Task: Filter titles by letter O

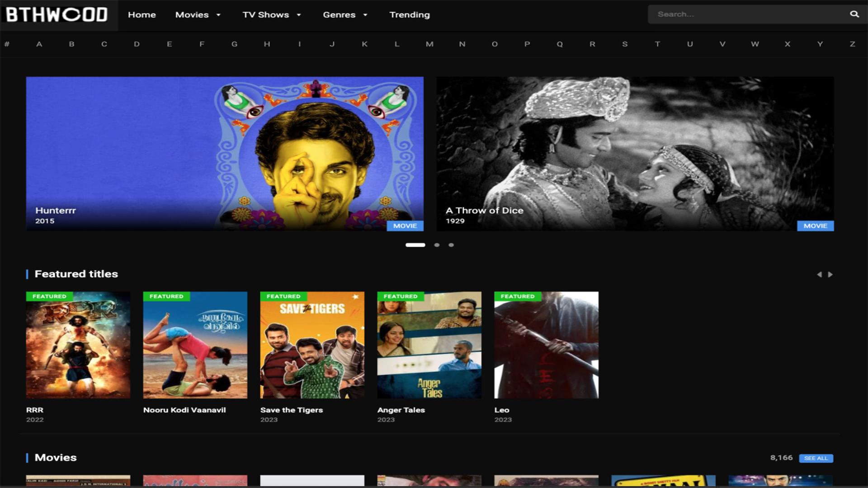Action: tap(495, 44)
